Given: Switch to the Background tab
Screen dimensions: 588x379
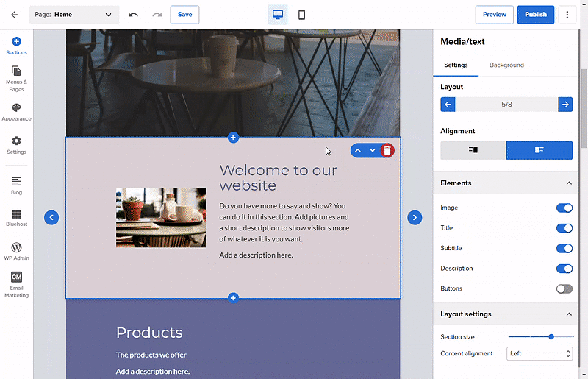Looking at the screenshot, I should [506, 65].
